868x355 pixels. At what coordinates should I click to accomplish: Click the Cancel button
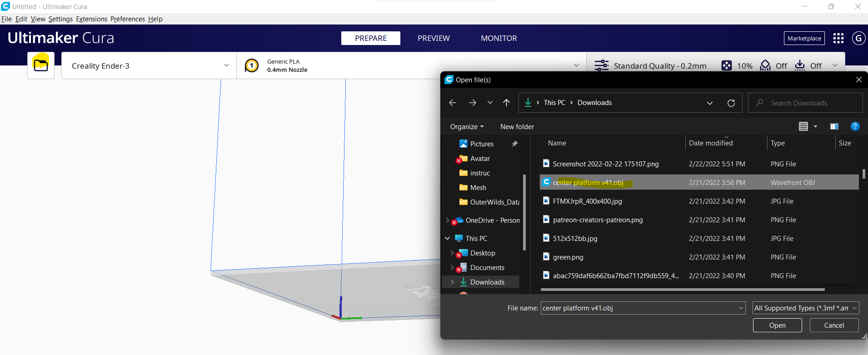click(834, 325)
